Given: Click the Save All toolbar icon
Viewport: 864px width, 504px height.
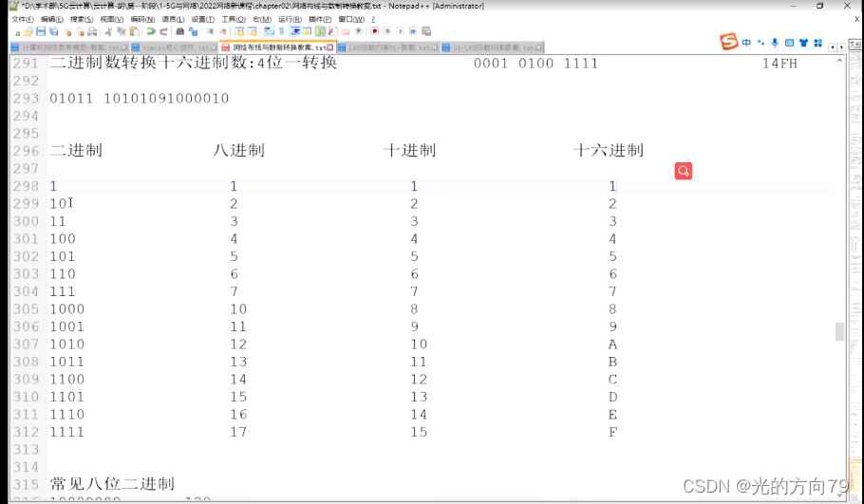Looking at the screenshot, I should 53,31.
